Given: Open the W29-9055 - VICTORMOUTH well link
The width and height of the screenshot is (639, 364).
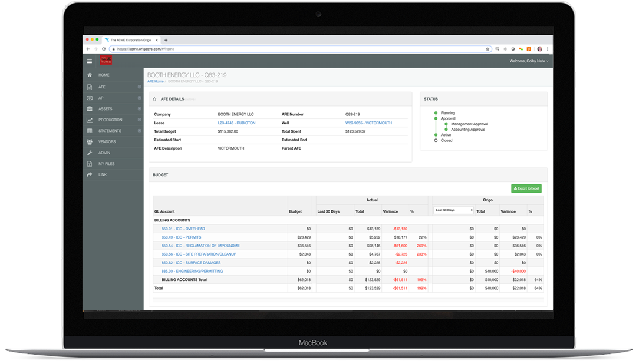Looking at the screenshot, I should tap(368, 123).
